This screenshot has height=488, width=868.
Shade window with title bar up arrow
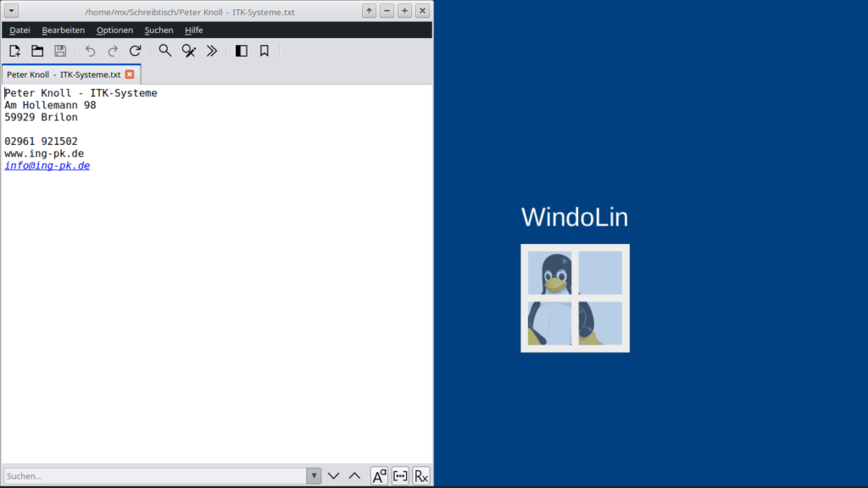(370, 10)
